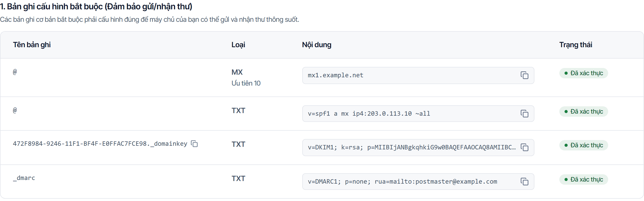The width and height of the screenshot is (644, 201).
Task: Click the 'MX' type label
Action: pyautogui.click(x=237, y=72)
